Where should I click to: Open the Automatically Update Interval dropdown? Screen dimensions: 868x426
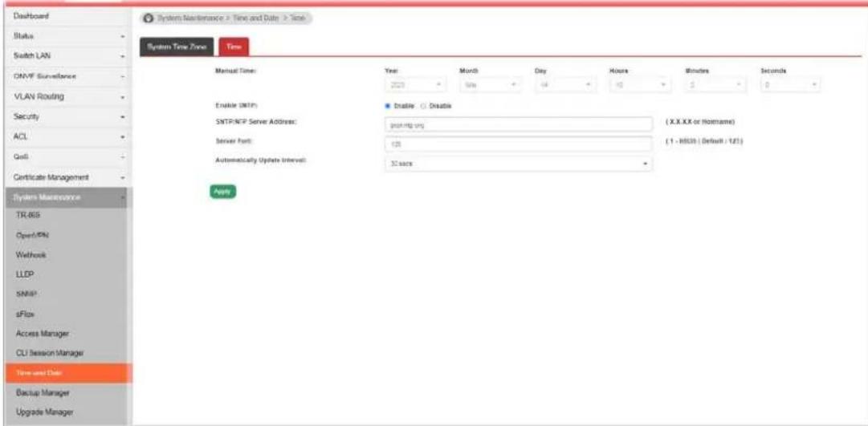[520, 164]
